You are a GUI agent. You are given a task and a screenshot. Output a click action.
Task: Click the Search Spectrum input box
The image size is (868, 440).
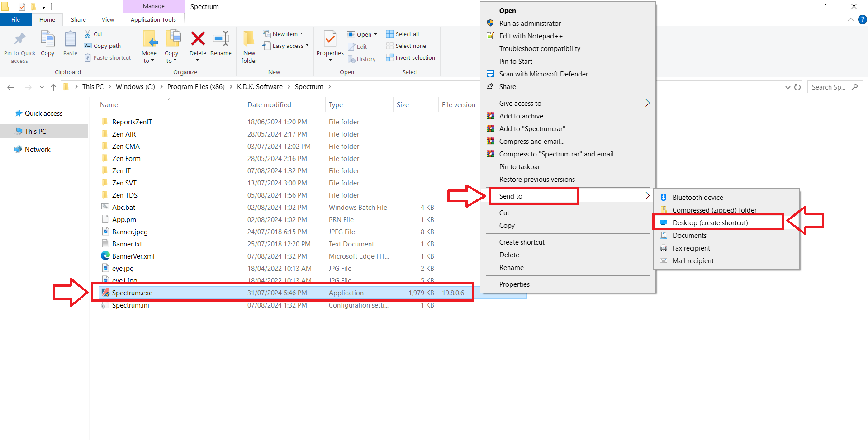tap(829, 87)
